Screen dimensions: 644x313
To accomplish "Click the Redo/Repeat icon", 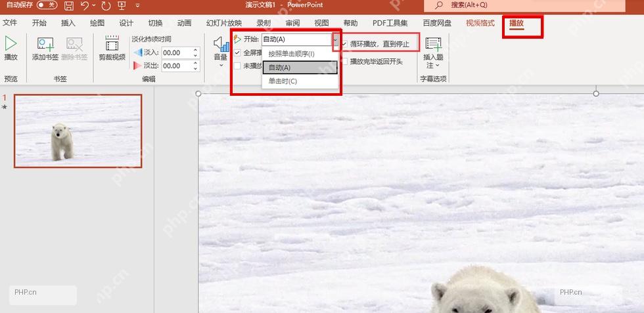I will point(106,5).
